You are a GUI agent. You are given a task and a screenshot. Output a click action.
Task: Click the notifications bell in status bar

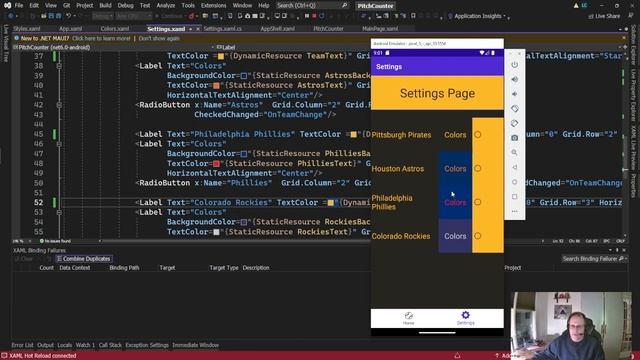click(457, 356)
